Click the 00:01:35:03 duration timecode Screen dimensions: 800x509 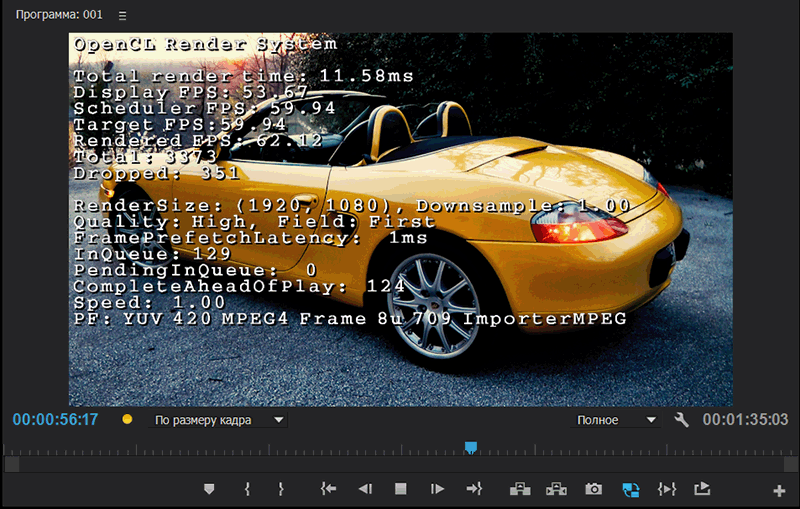745,420
